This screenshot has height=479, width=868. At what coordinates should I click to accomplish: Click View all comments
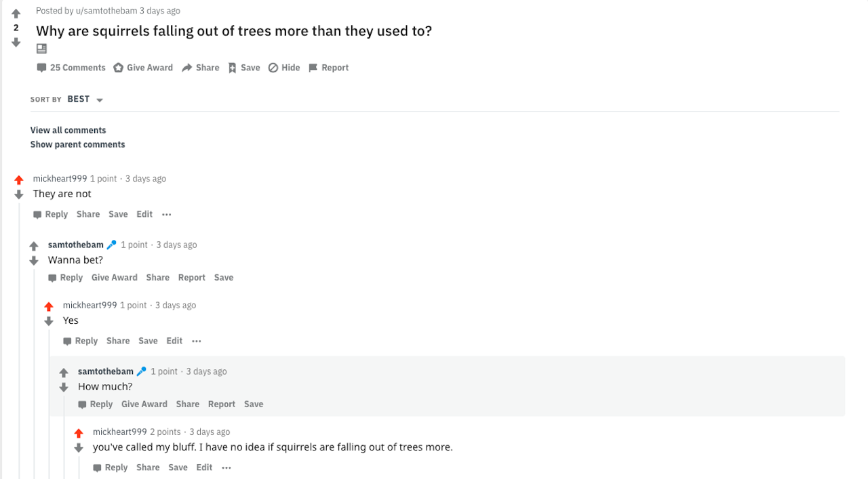[x=68, y=130]
